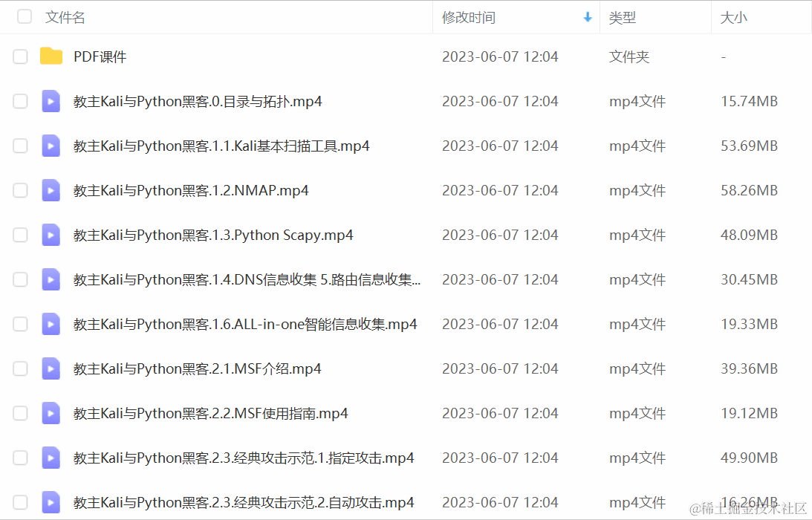Image resolution: width=812 pixels, height=520 pixels.
Task: Click video icon for 1.6.ALL-in-one智能信息收集.mp4
Action: 51,324
